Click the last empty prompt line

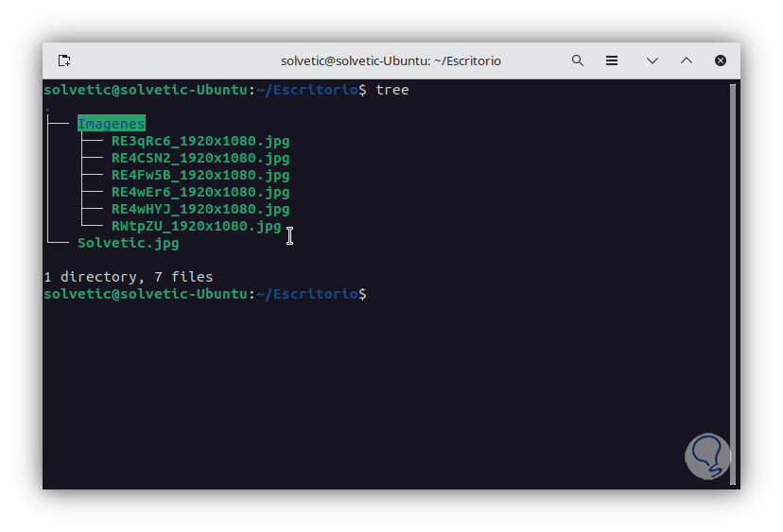tap(205, 294)
